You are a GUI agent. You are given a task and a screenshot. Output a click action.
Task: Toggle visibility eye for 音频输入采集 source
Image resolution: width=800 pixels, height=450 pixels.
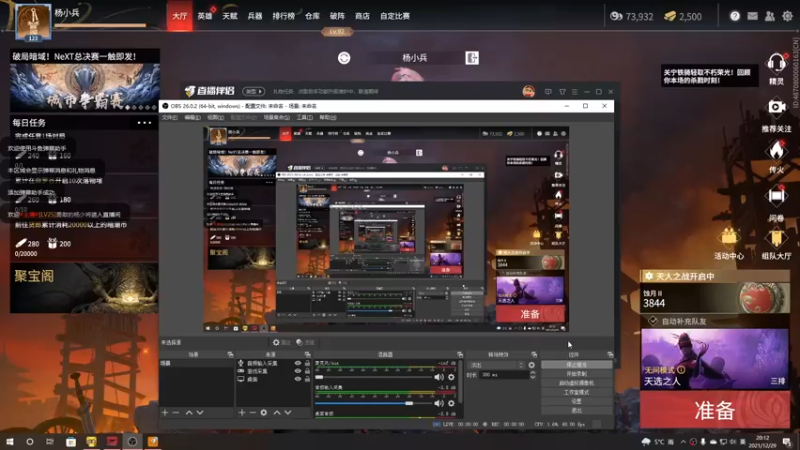pos(298,363)
